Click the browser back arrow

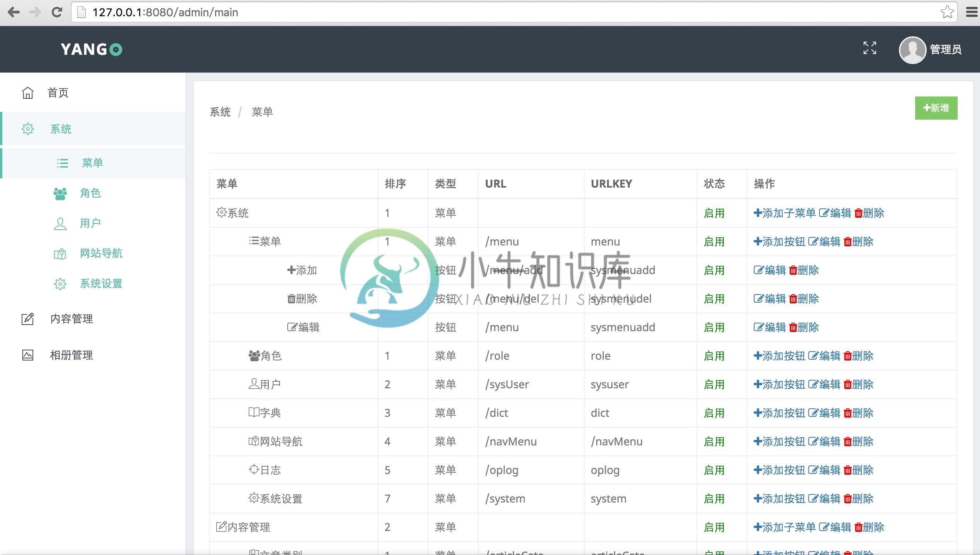click(14, 12)
